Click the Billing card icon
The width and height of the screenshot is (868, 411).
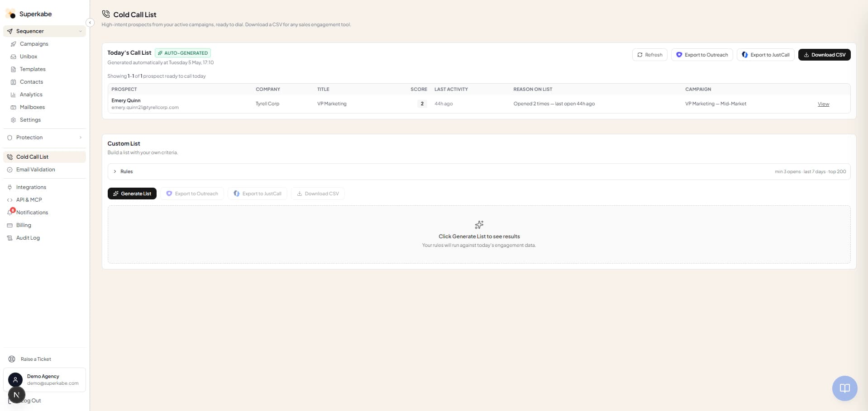click(x=10, y=225)
